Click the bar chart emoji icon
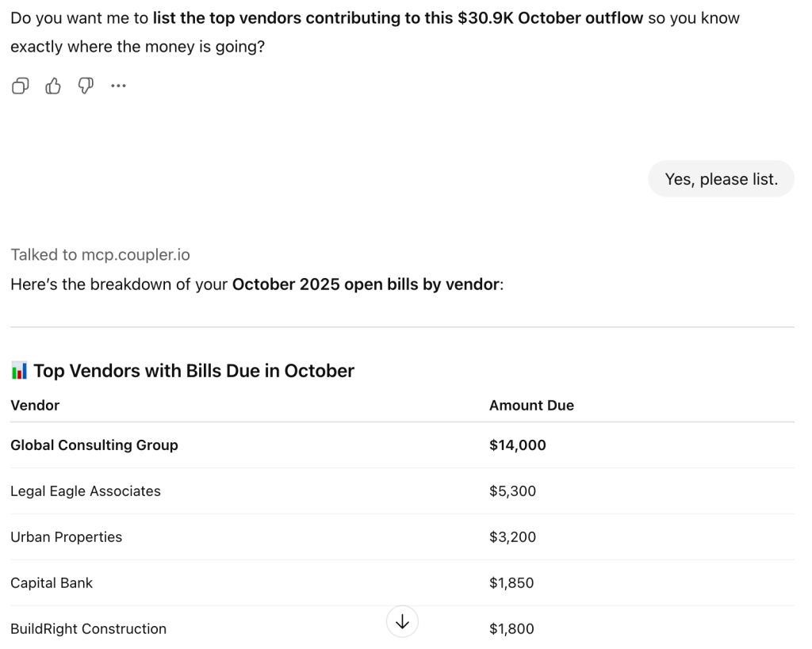Screen dimensions: 812x649 coord(20,371)
